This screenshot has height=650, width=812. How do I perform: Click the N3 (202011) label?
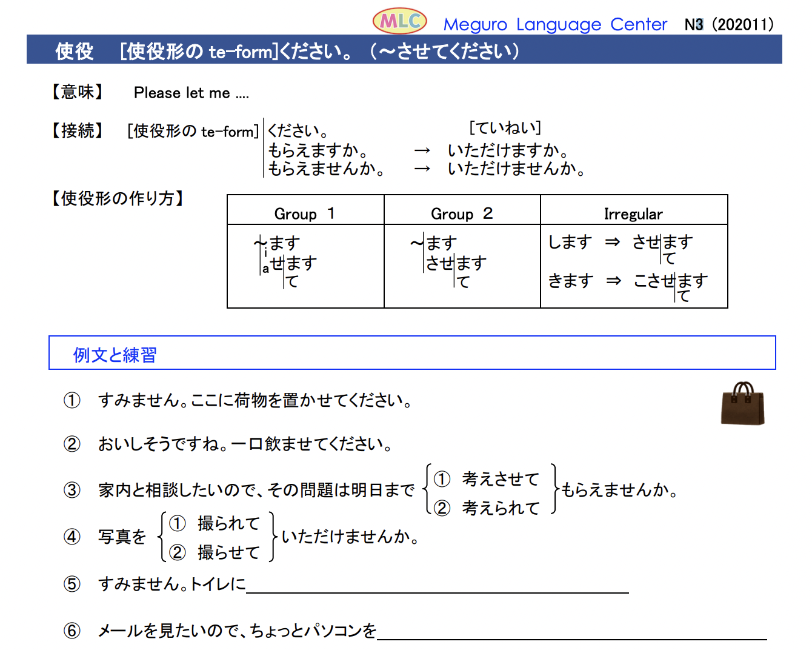click(729, 24)
